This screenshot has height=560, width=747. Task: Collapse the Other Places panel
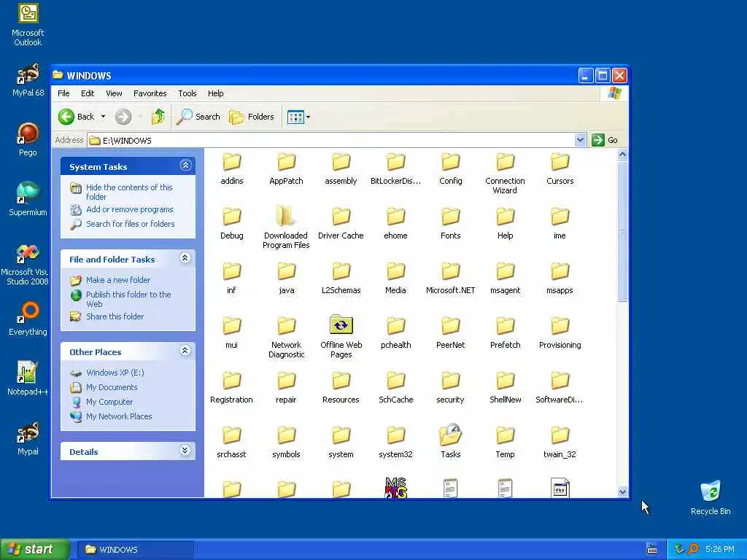[x=185, y=351]
